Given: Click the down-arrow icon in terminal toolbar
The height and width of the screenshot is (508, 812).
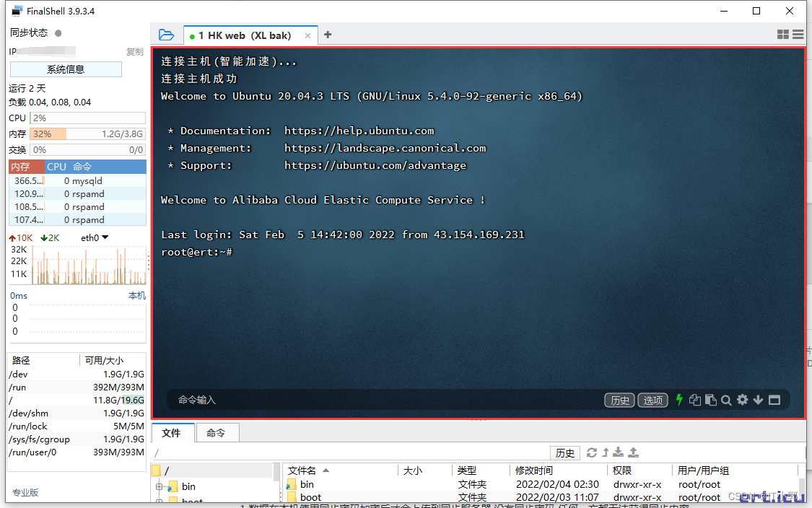Looking at the screenshot, I should 758,400.
